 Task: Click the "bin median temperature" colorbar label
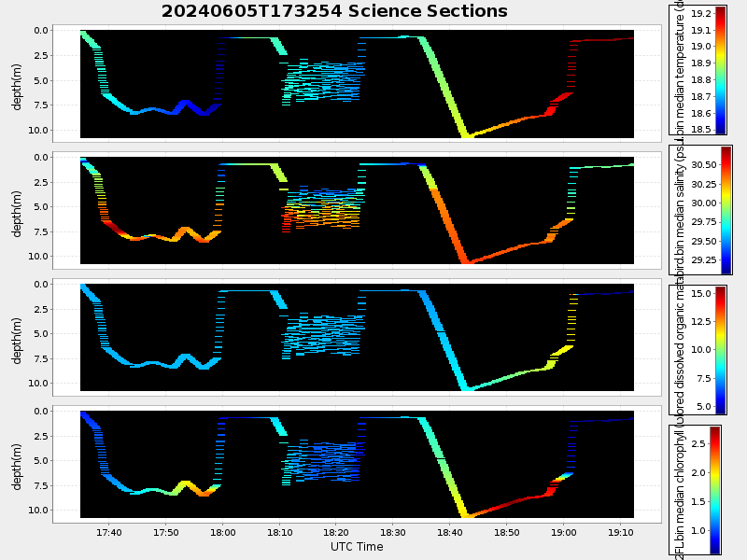pyautogui.click(x=680, y=68)
